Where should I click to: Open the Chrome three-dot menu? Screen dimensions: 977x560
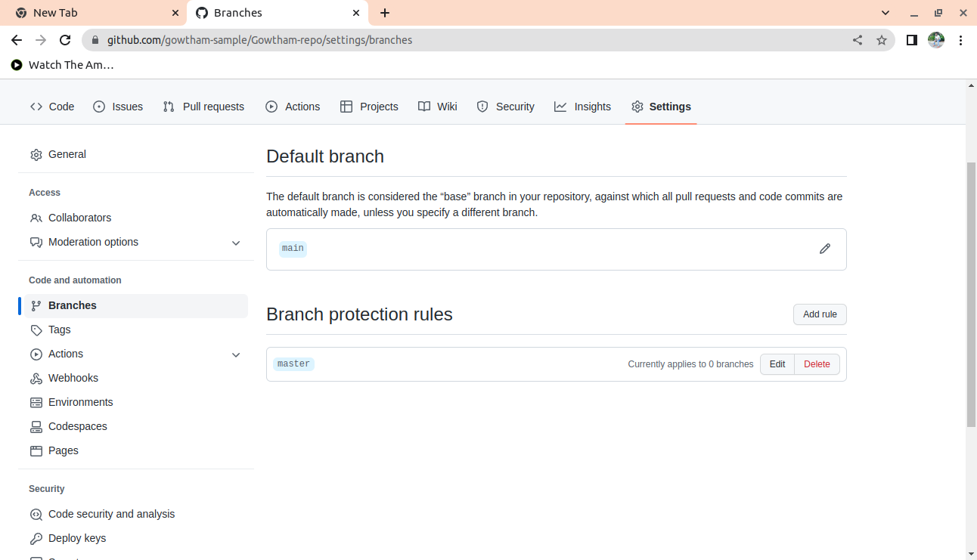pos(960,40)
